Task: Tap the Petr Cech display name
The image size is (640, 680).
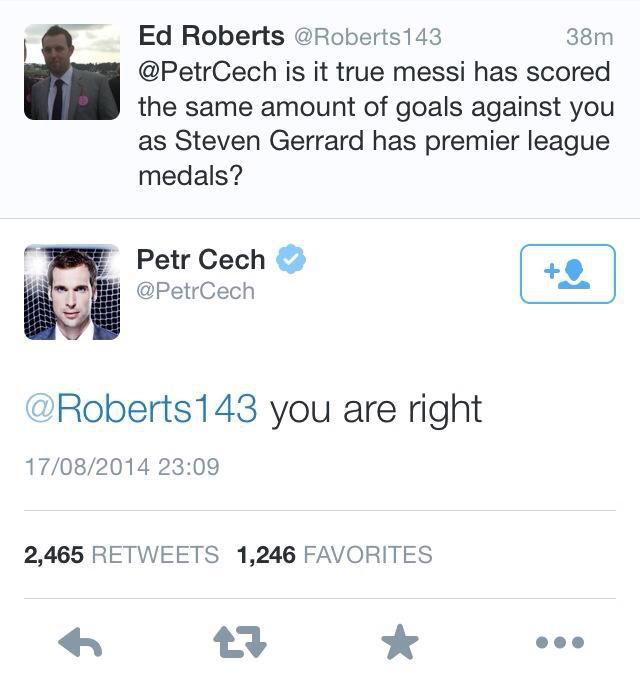Action: point(200,260)
